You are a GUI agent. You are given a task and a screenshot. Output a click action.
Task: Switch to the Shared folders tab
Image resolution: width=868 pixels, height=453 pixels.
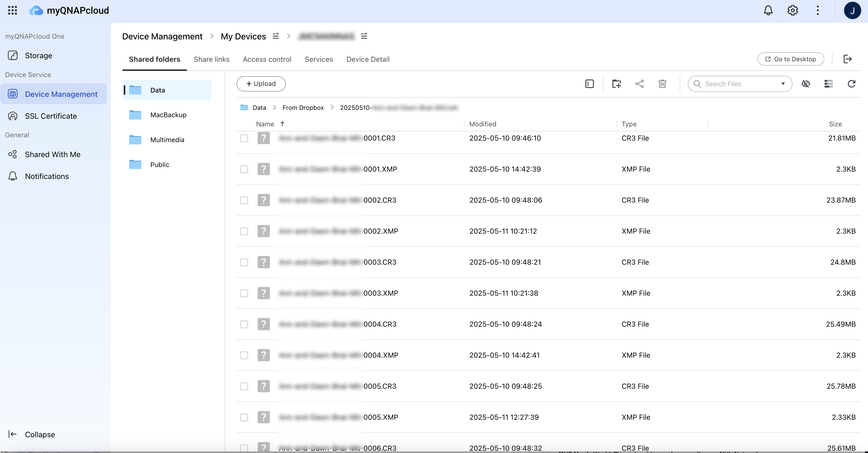click(154, 59)
